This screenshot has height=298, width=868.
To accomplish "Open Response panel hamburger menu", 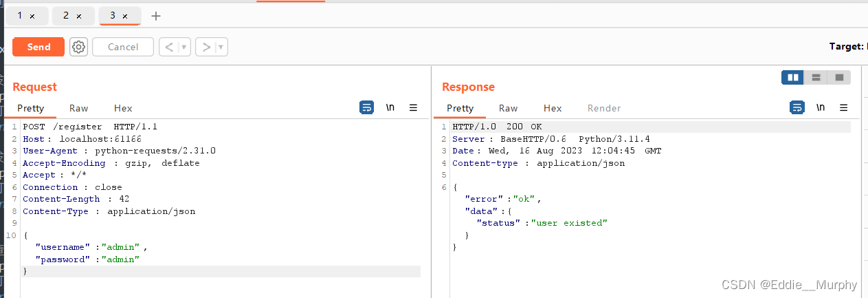I will 844,107.
